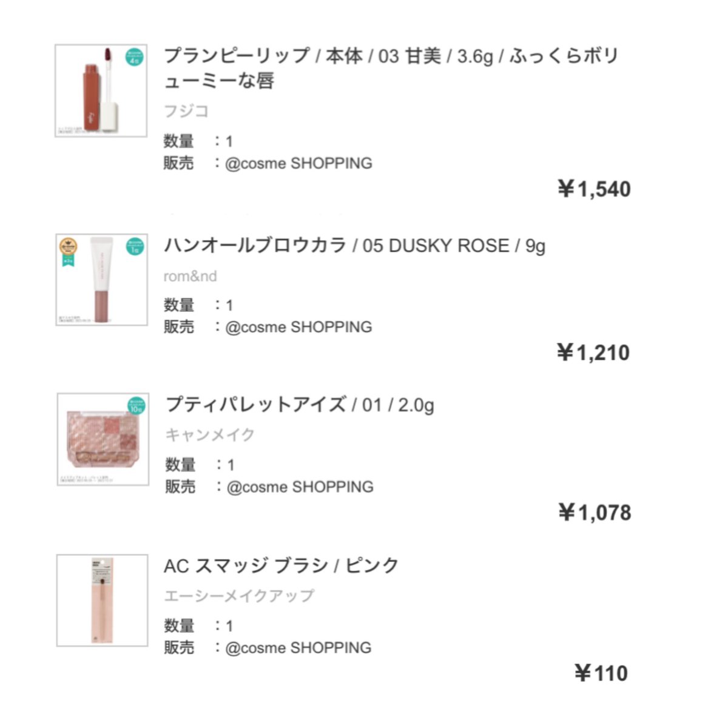
Task: Open the プティパレットアイズ 01 product title
Action: (x=300, y=405)
